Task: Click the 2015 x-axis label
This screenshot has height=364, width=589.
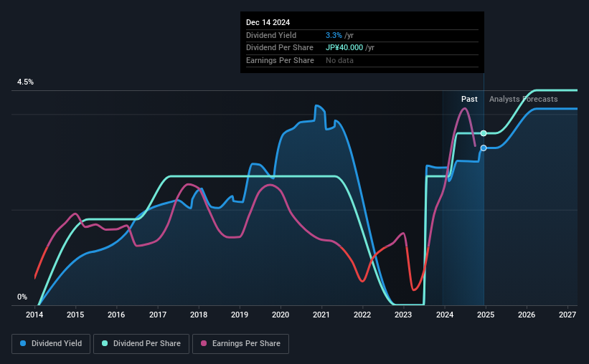Action: coord(75,315)
